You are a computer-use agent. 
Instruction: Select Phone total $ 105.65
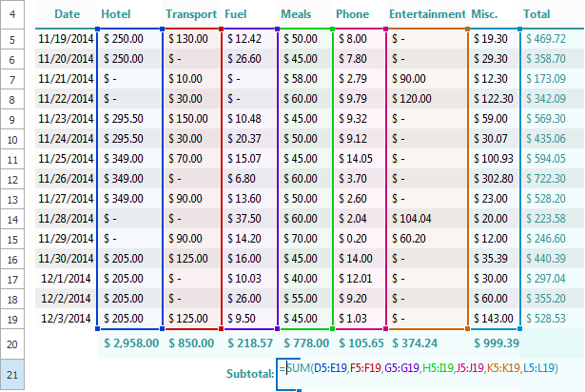pyautogui.click(x=361, y=343)
